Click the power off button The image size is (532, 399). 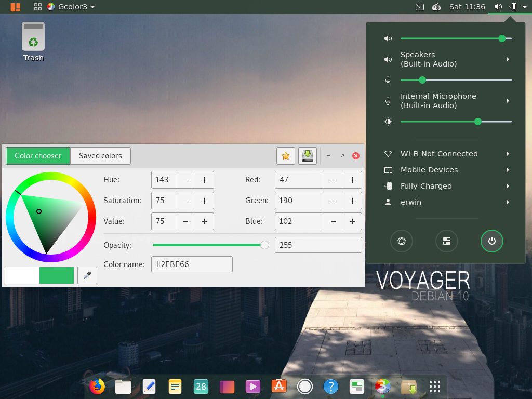coord(491,241)
